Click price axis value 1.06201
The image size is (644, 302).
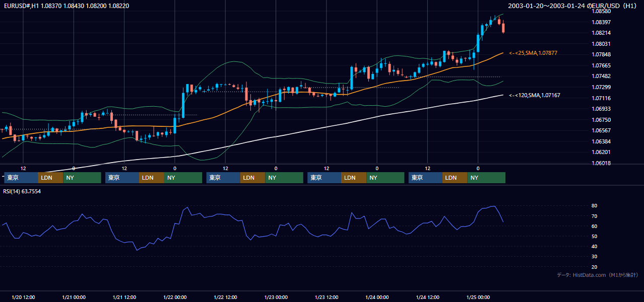tap(601, 152)
